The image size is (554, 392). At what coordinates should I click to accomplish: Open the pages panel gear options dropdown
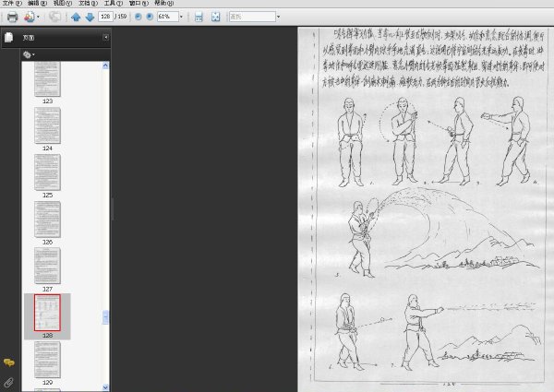click(29, 54)
